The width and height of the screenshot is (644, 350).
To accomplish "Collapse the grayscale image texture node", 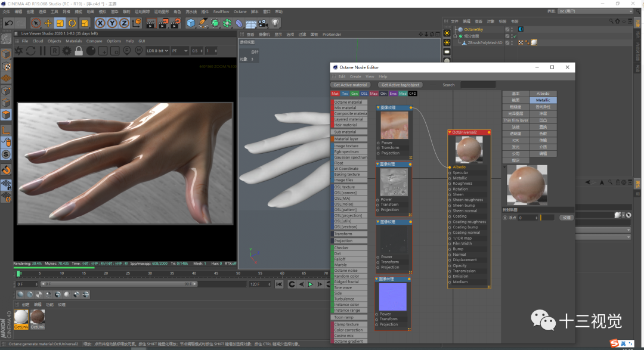I will pos(377,164).
